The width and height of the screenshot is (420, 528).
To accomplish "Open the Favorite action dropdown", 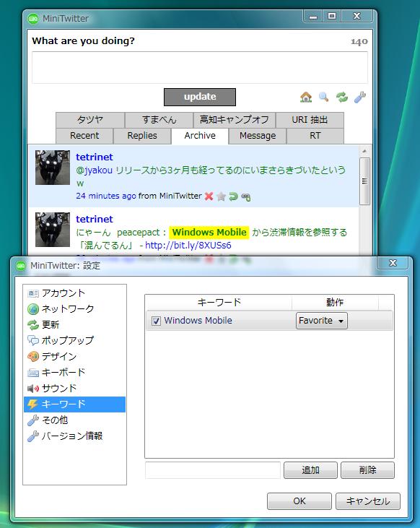I will click(322, 321).
